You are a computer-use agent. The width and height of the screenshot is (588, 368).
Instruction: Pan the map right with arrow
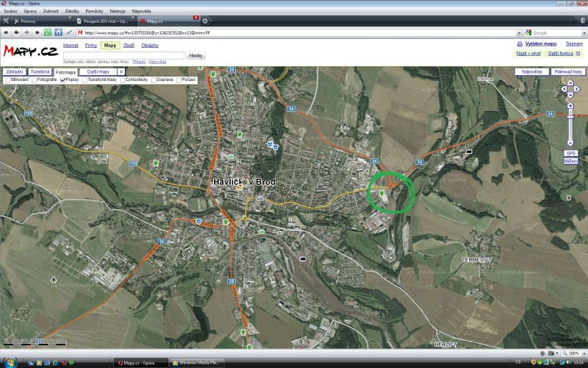click(x=577, y=89)
